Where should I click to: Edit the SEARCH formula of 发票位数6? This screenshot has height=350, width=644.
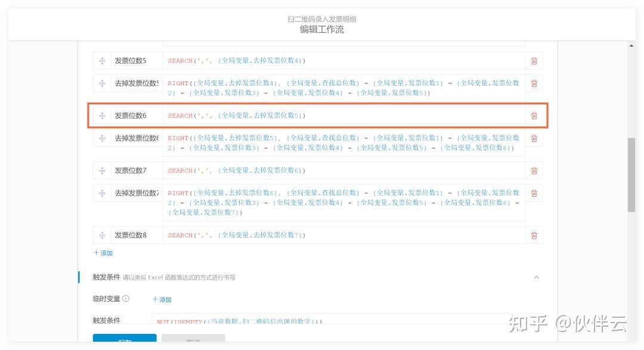point(343,116)
